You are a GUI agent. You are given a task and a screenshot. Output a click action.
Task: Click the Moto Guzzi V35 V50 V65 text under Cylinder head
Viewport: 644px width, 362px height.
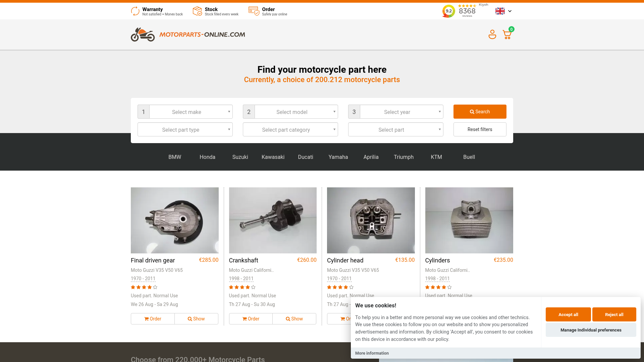coord(353,270)
